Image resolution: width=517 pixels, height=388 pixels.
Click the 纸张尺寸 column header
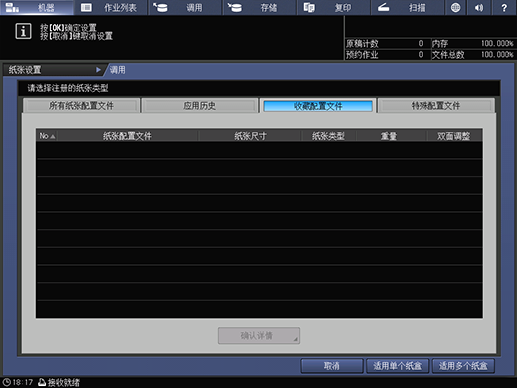point(250,136)
